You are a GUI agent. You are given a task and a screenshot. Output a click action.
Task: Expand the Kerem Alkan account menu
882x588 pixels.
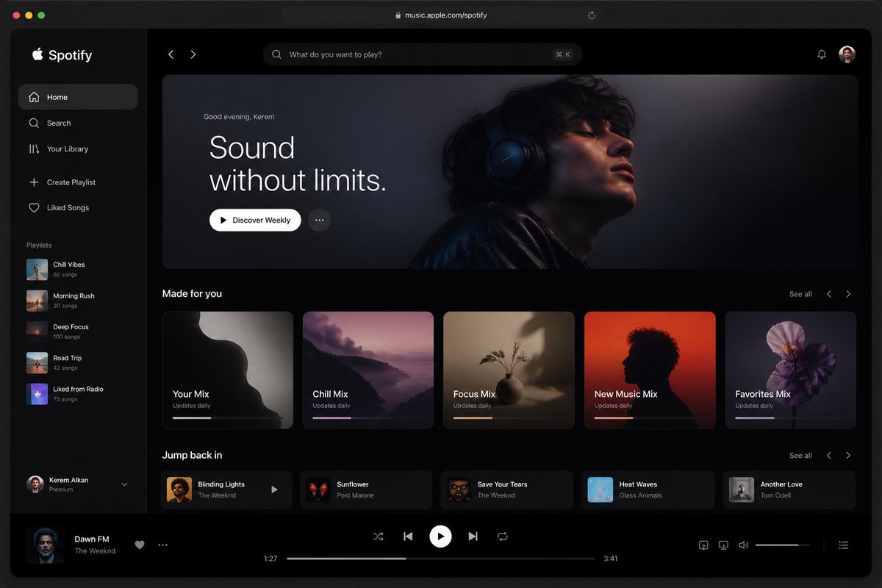click(124, 484)
